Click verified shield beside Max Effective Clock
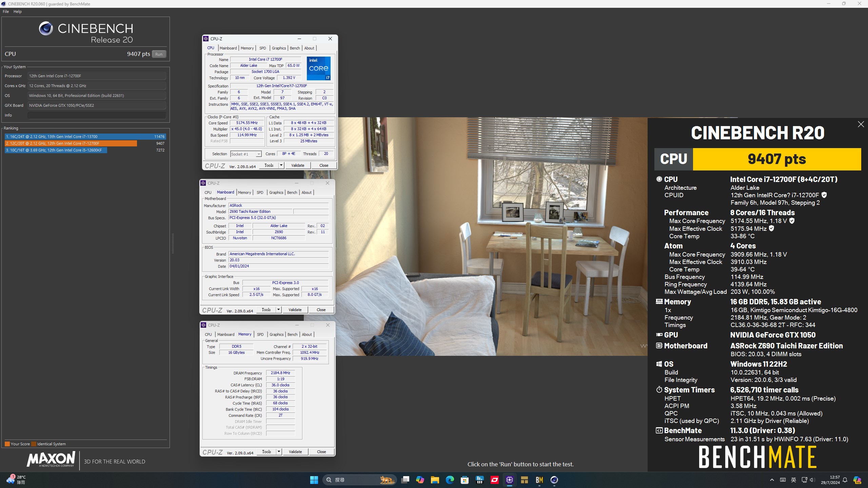868x488 pixels. click(x=771, y=229)
